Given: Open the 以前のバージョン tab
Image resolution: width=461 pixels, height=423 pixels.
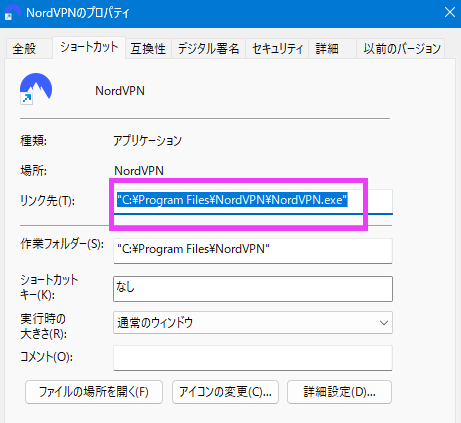Looking at the screenshot, I should point(401,49).
